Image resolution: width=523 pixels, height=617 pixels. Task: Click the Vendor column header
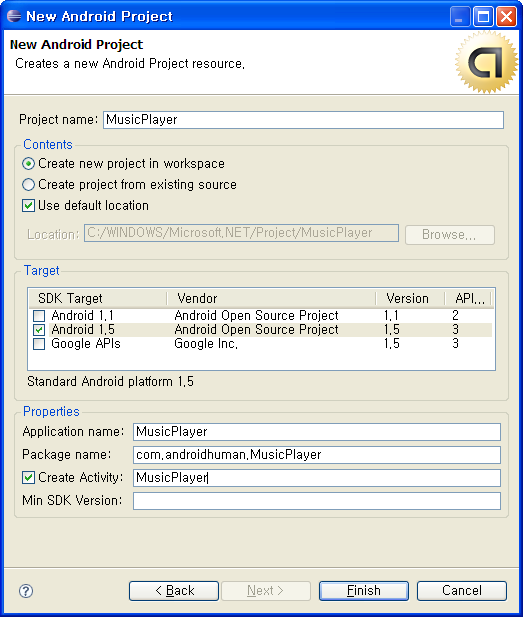tap(272, 298)
